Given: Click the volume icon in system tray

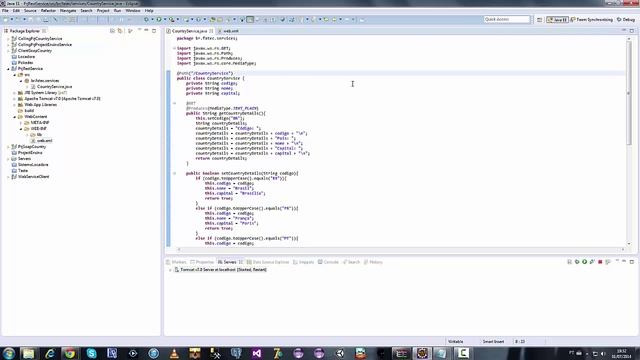Looking at the screenshot, I should click(x=603, y=353).
